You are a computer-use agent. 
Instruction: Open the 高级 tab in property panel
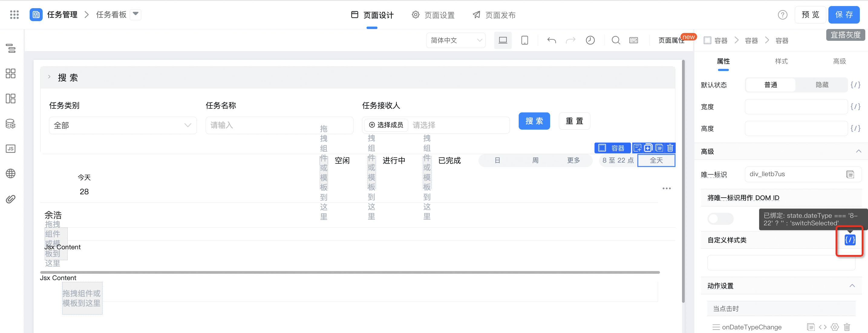click(x=839, y=61)
